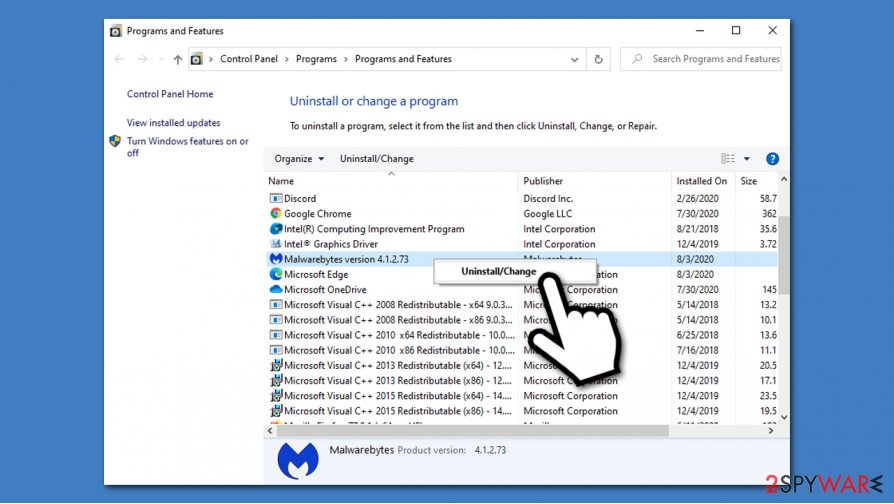894x504 pixels.
Task: Click icon of Visual C++ 2010 x64 entry
Action: (276, 335)
